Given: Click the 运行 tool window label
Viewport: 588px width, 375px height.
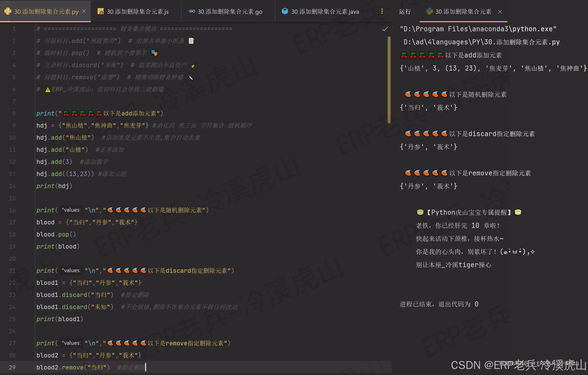Looking at the screenshot, I should pos(405,11).
